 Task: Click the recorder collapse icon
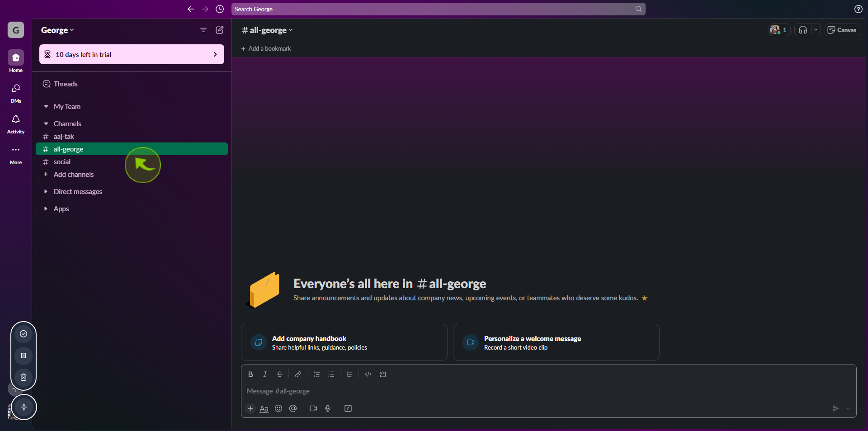(x=24, y=407)
